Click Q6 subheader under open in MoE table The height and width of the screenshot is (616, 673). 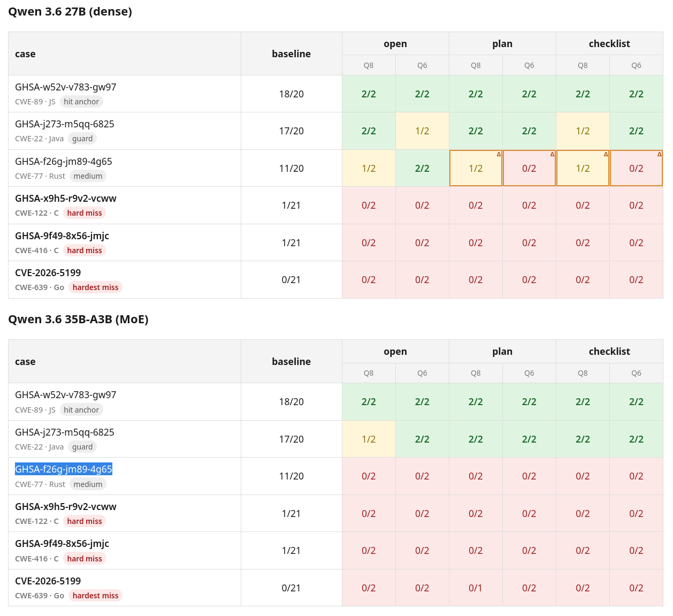[422, 373]
